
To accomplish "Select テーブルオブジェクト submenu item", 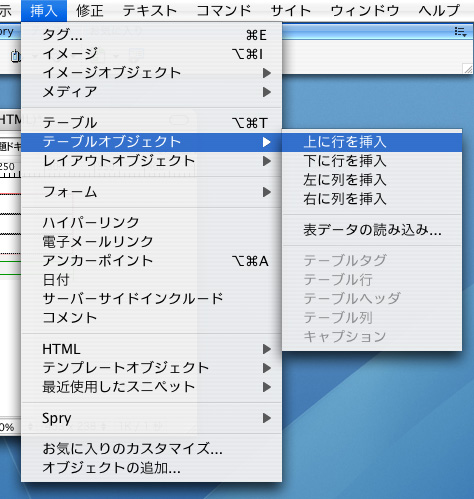I will (x=152, y=142).
